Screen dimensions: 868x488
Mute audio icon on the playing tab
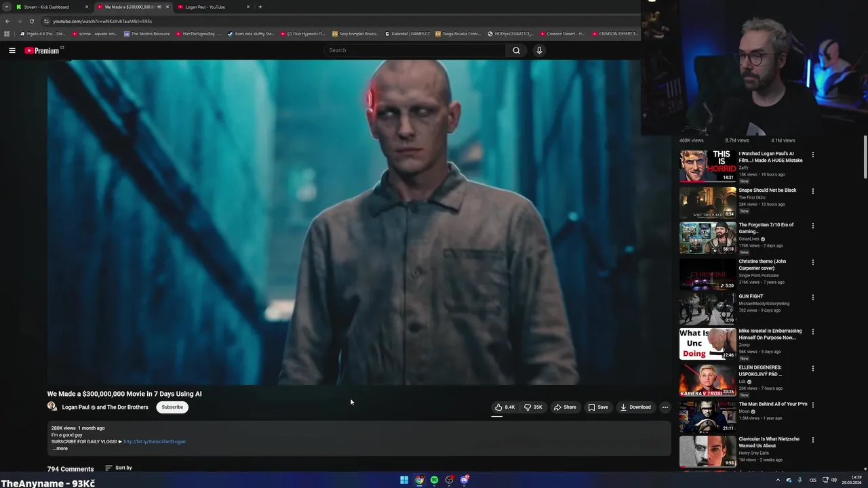(159, 7)
